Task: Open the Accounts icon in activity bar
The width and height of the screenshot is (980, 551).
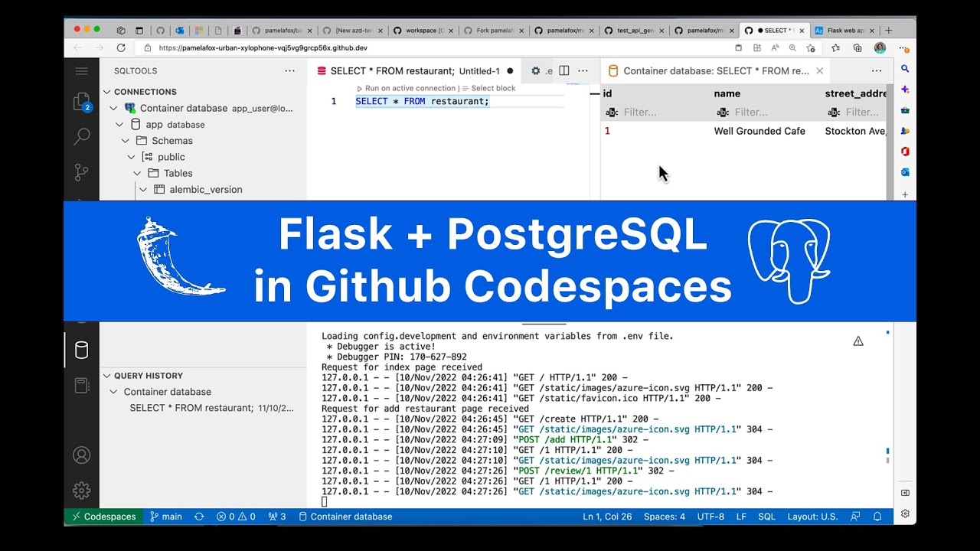Action: coord(81,455)
